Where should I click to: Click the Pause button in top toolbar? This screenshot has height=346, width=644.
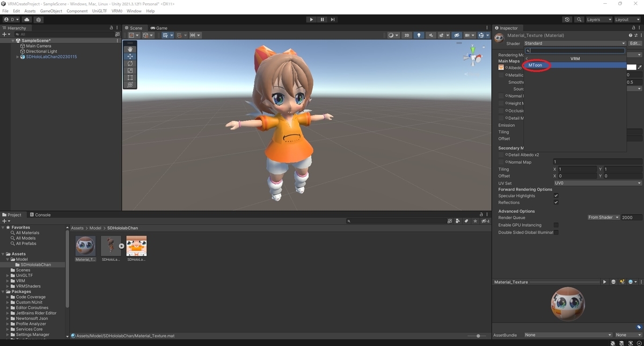(x=322, y=19)
